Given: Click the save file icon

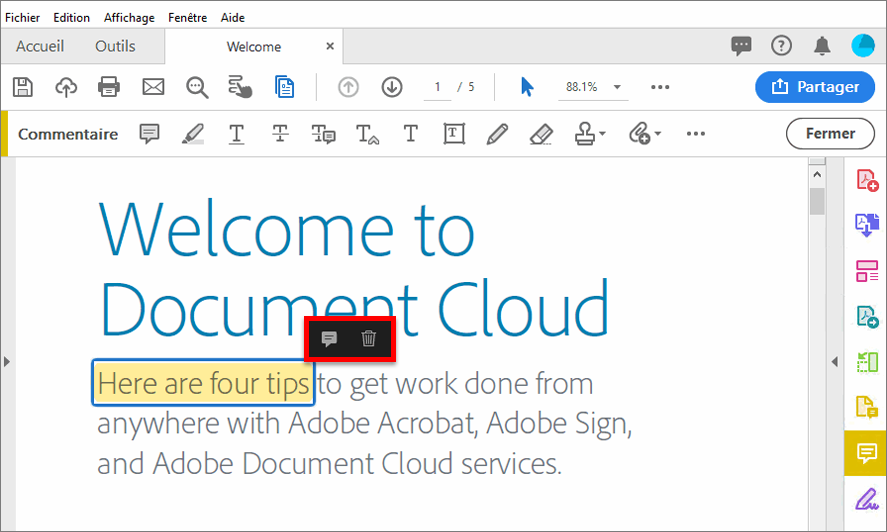Looking at the screenshot, I should tap(22, 87).
